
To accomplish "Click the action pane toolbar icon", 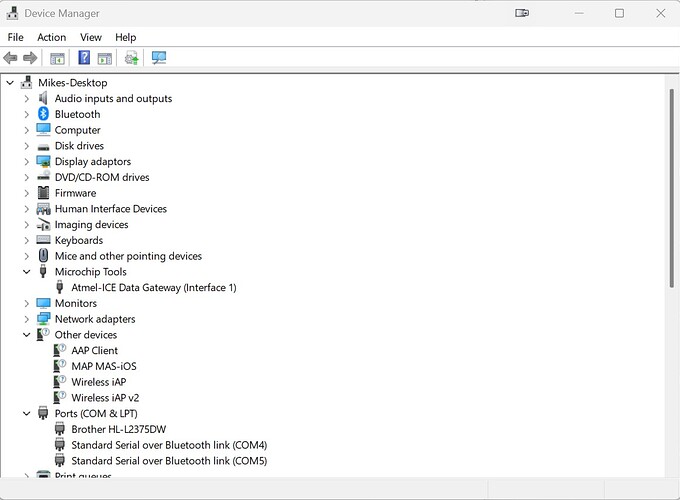I will pos(105,58).
